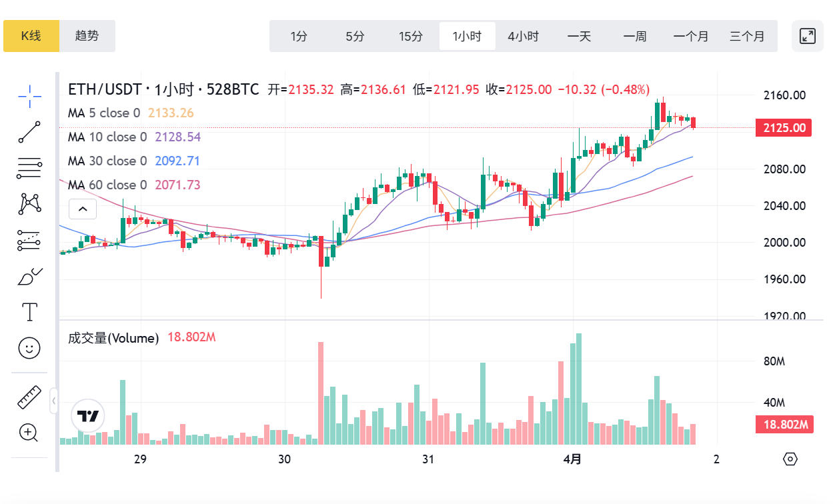Activate the text annotation tool
The width and height of the screenshot is (833, 504).
point(29,311)
